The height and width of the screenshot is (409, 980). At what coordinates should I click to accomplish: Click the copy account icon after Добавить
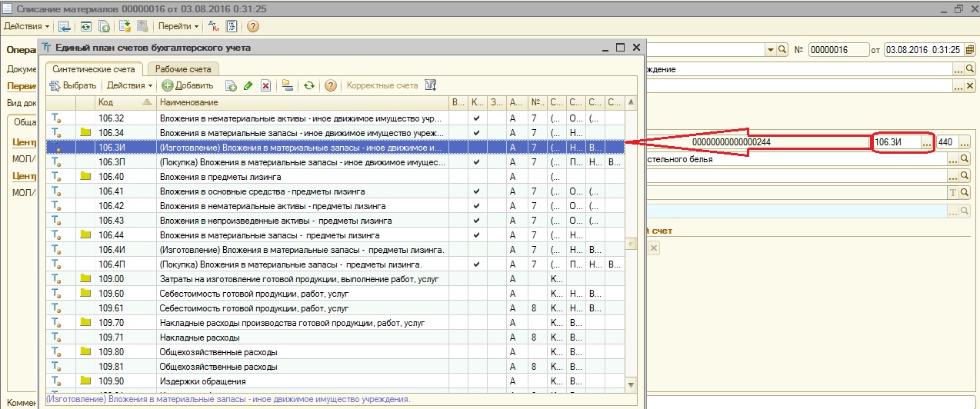click(x=230, y=85)
